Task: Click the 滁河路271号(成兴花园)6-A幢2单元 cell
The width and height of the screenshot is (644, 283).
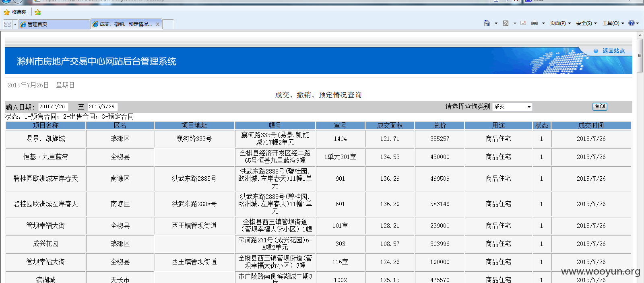Action: pos(275,244)
